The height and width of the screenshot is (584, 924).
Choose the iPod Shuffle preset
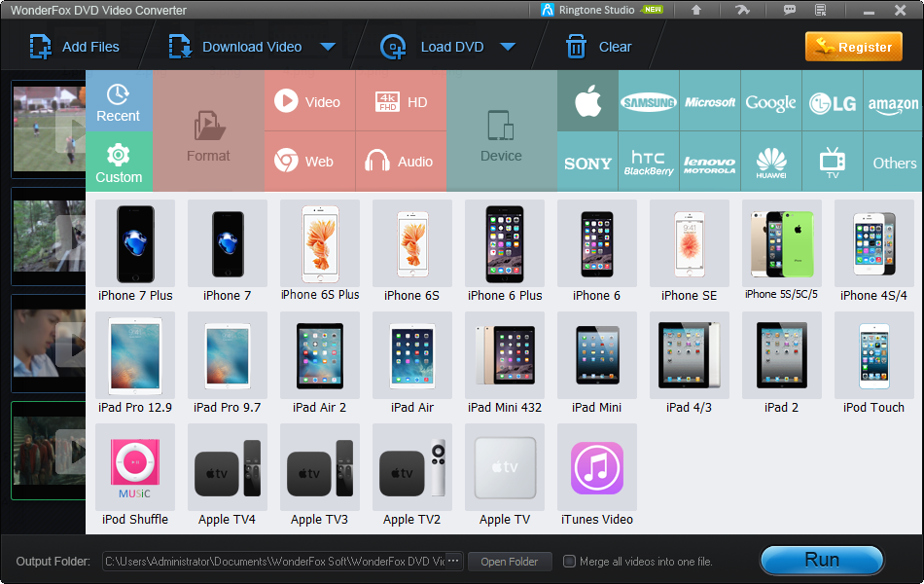[135, 476]
